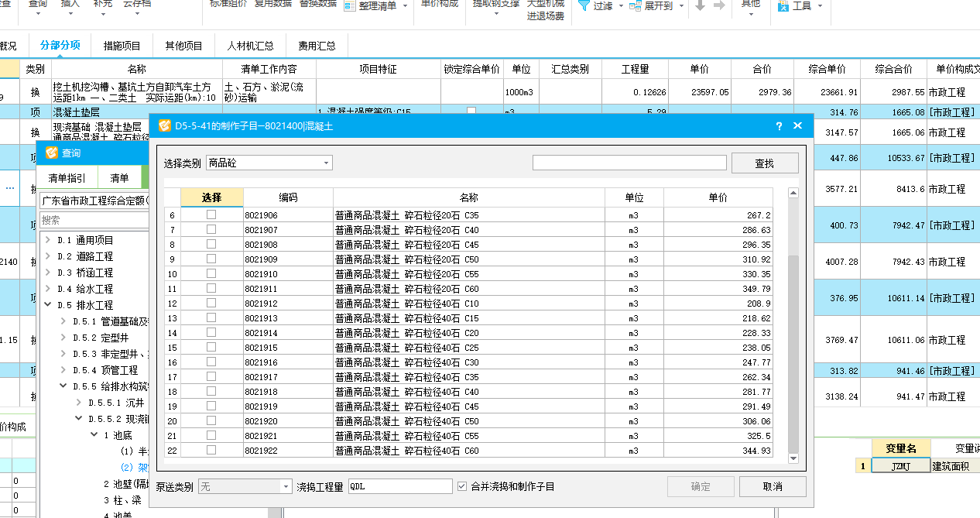The width and height of the screenshot is (980, 518).
Task: Tick checkbox for 8021915 C25 row
Action: click(x=211, y=348)
